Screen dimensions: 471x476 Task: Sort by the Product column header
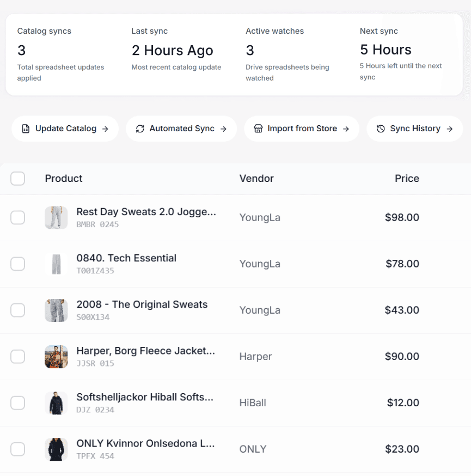point(63,178)
